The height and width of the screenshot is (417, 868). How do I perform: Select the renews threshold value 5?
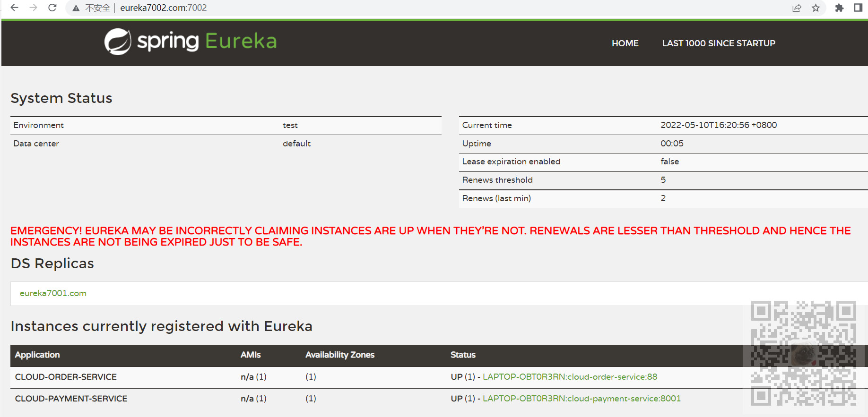tap(663, 180)
